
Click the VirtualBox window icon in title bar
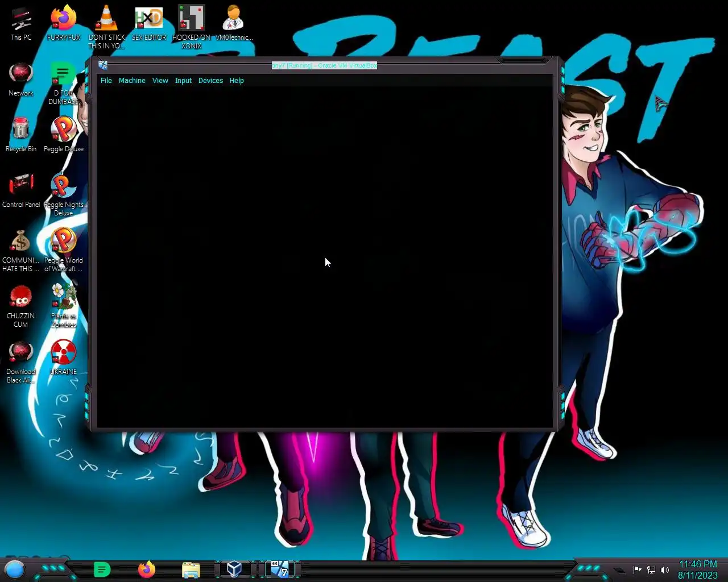[x=103, y=65]
